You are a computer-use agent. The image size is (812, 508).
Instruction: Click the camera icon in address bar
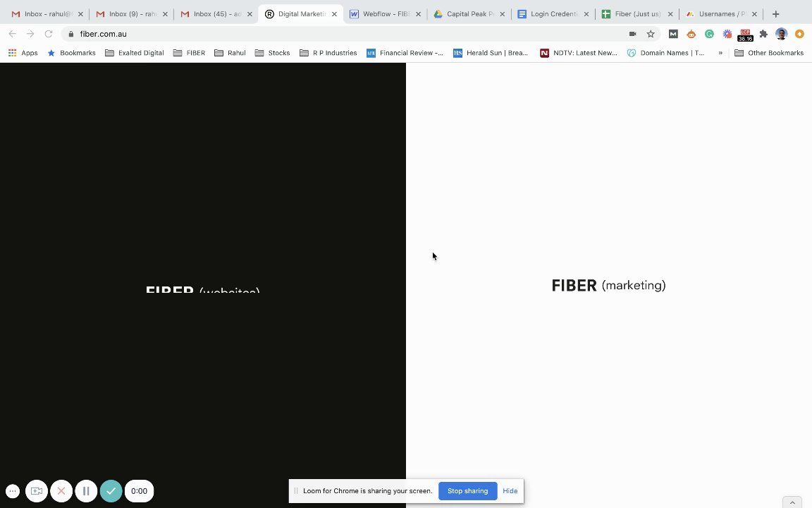pos(632,34)
